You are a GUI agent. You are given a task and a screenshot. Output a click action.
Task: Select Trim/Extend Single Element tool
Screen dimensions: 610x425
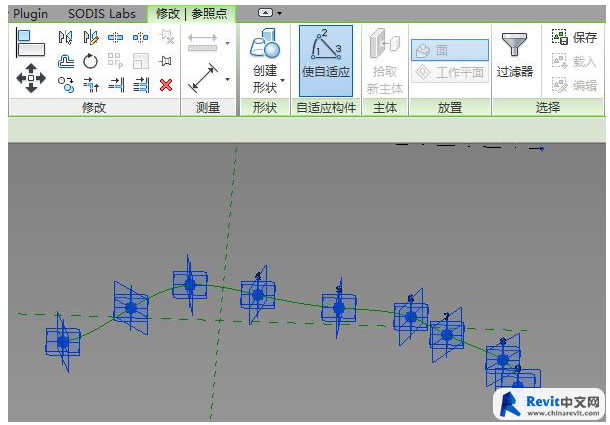pyautogui.click(x=116, y=85)
